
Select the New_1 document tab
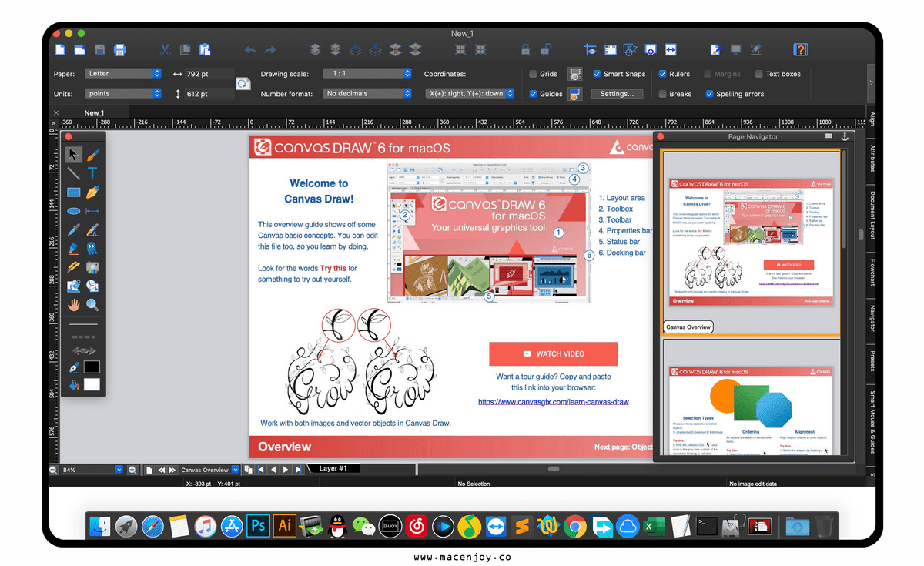click(94, 112)
